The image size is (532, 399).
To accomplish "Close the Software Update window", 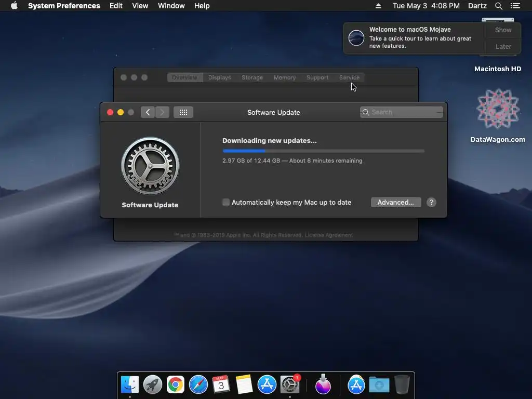I will click(110, 112).
